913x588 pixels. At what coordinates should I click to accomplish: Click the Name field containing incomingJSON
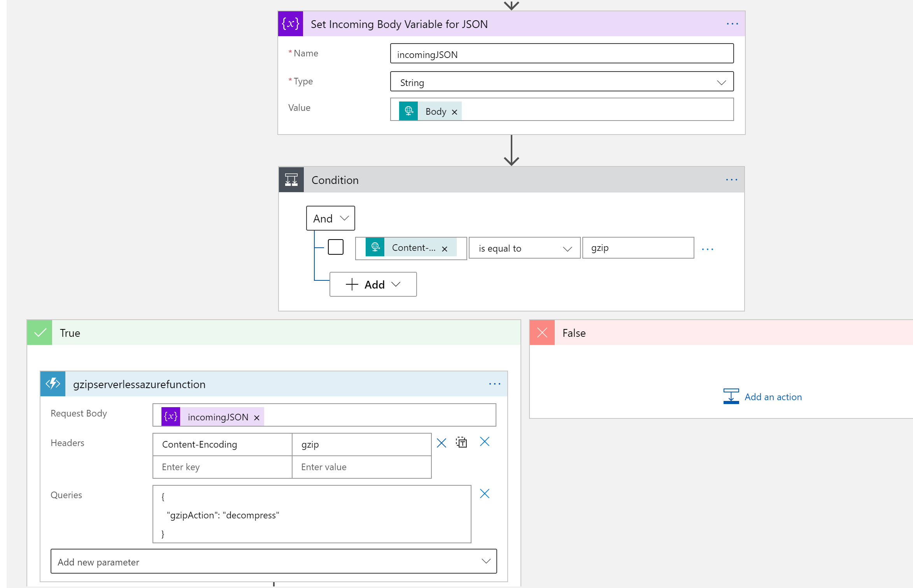point(562,53)
